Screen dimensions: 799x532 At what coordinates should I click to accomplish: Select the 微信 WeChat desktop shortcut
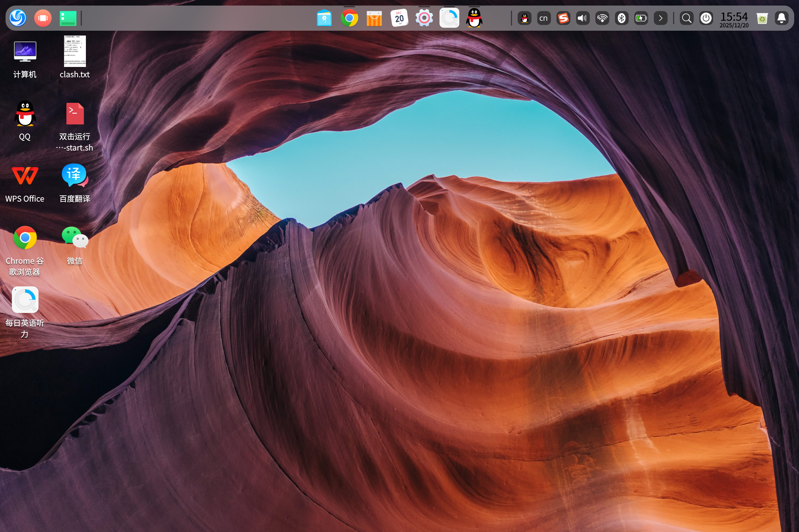point(75,245)
